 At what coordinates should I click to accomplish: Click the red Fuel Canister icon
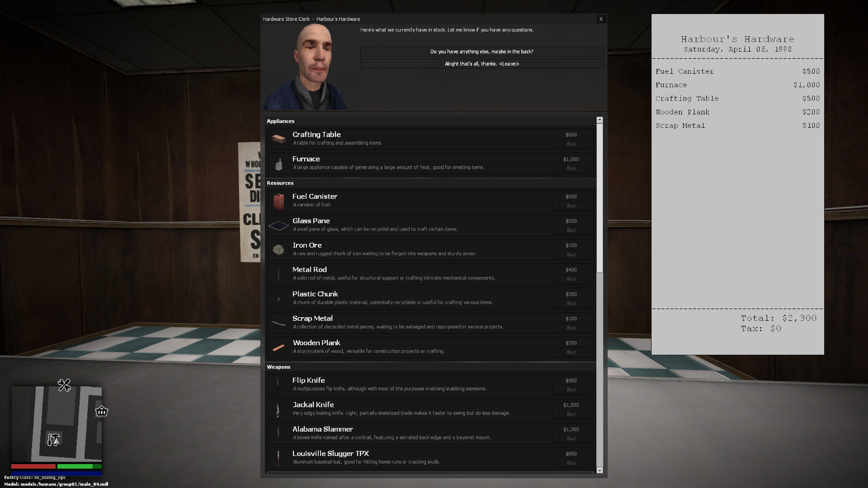pyautogui.click(x=279, y=201)
